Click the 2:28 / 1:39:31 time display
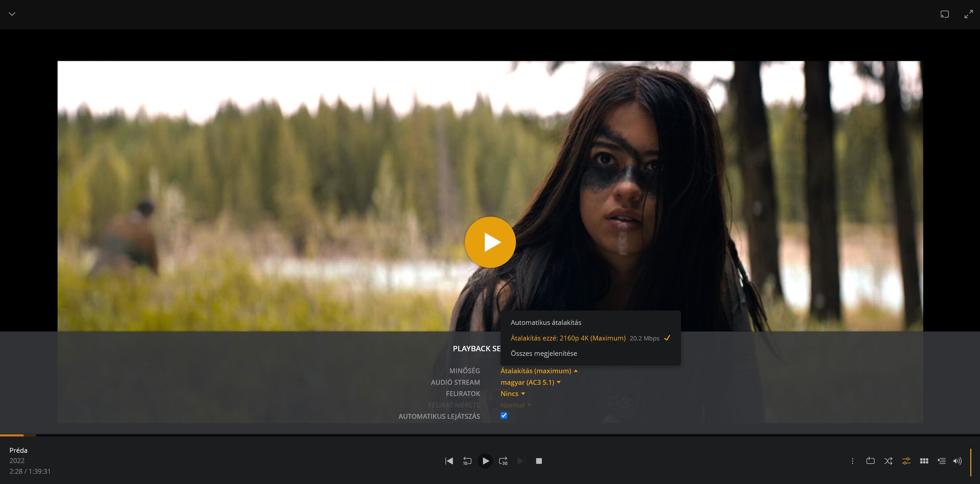The image size is (980, 484). (30, 471)
